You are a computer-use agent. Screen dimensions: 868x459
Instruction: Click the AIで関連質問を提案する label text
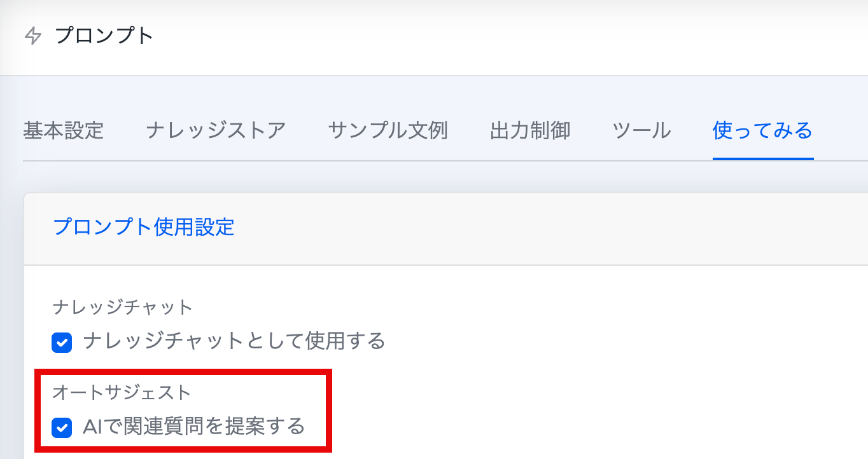[x=194, y=426]
